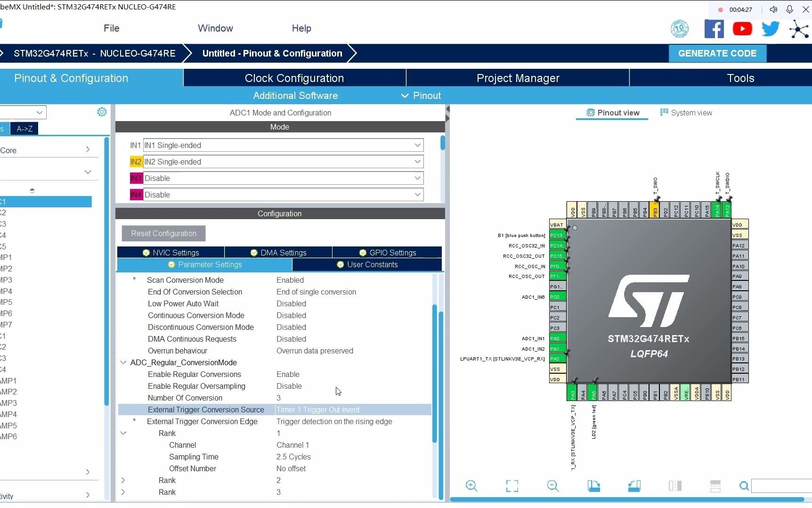Click the best fit zoom icon
812x508 pixels.
(512, 486)
